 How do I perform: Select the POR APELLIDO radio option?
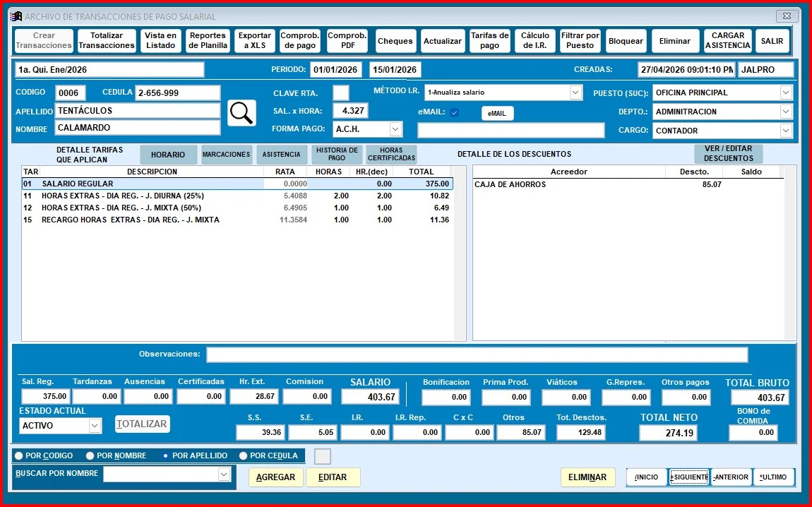pyautogui.click(x=165, y=455)
